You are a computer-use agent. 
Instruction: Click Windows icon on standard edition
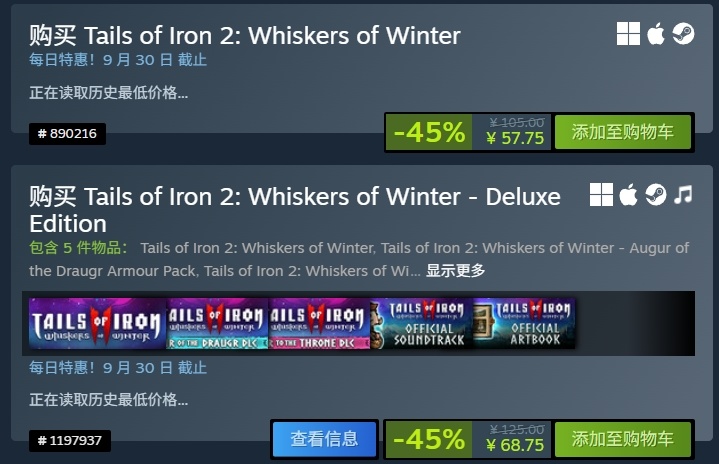click(628, 33)
